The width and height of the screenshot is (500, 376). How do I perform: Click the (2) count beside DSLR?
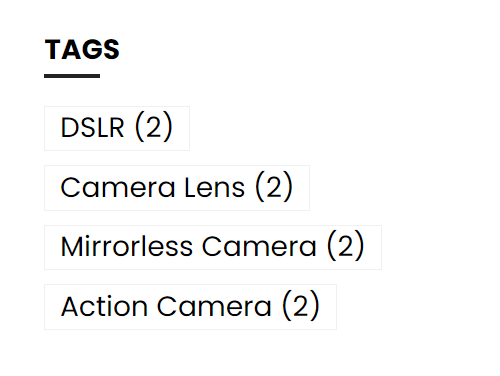pyautogui.click(x=154, y=127)
